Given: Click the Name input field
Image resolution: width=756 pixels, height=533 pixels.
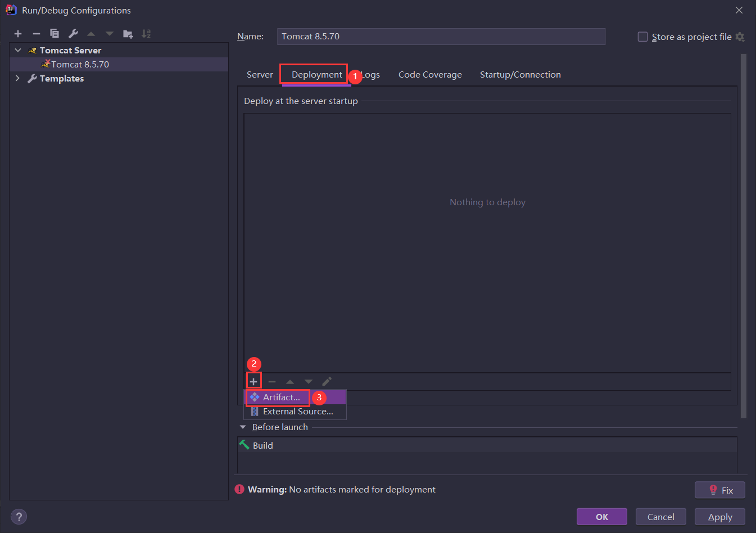Looking at the screenshot, I should tap(441, 37).
